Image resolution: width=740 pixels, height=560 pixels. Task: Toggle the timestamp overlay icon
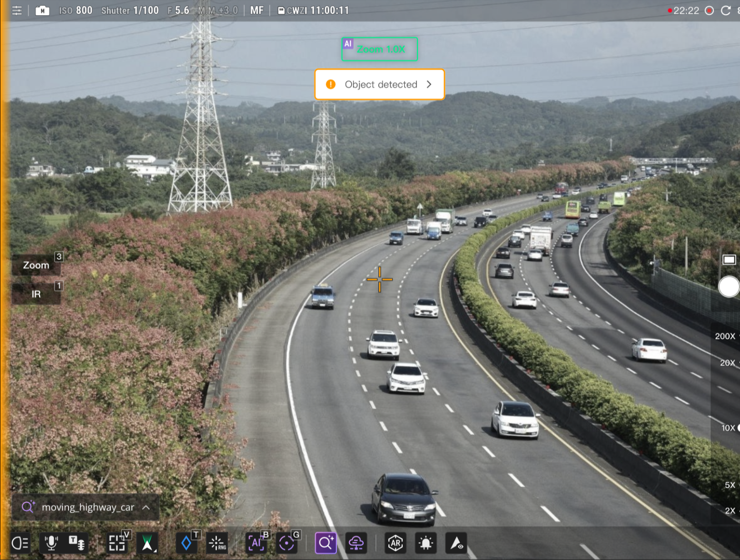coord(78,543)
